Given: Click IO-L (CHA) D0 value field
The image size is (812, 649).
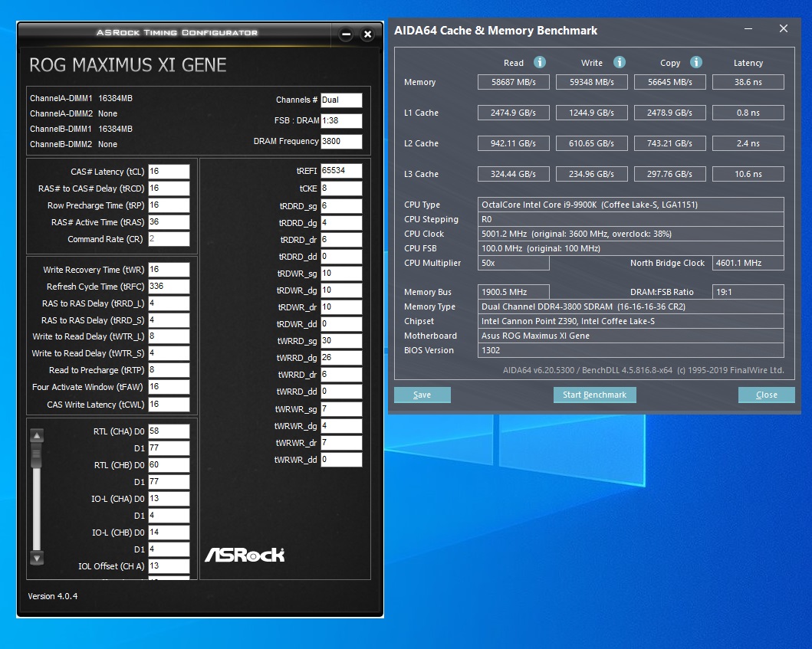Looking at the screenshot, I should 169,498.
